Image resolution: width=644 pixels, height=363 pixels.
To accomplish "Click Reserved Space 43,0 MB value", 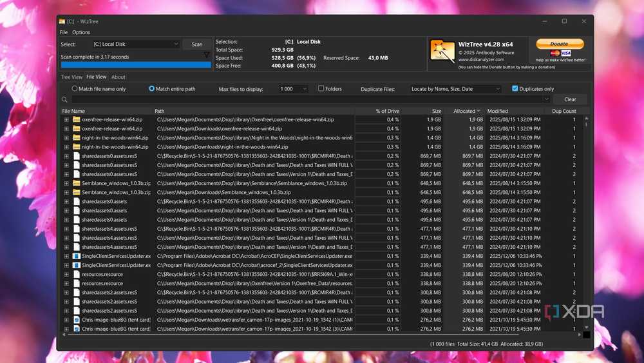I will click(x=378, y=58).
